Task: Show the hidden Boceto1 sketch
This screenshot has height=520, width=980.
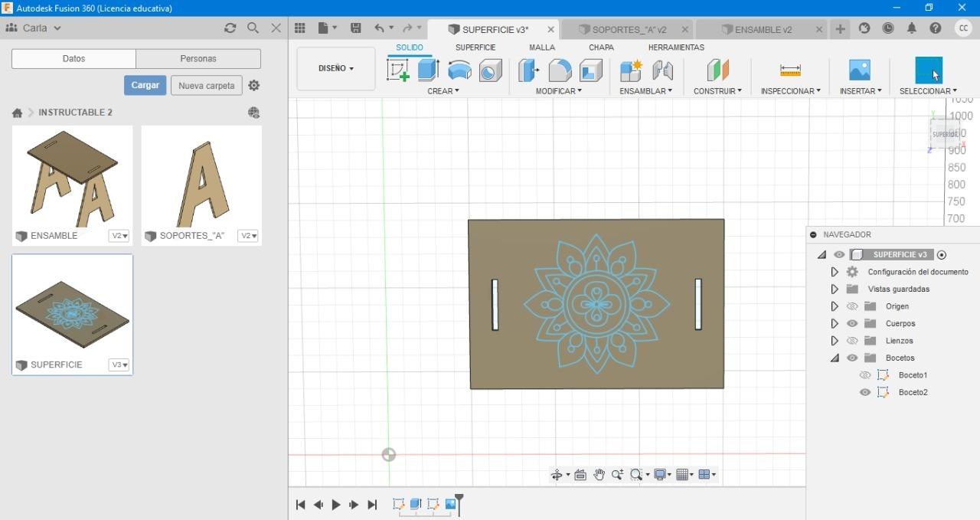Action: coord(865,375)
